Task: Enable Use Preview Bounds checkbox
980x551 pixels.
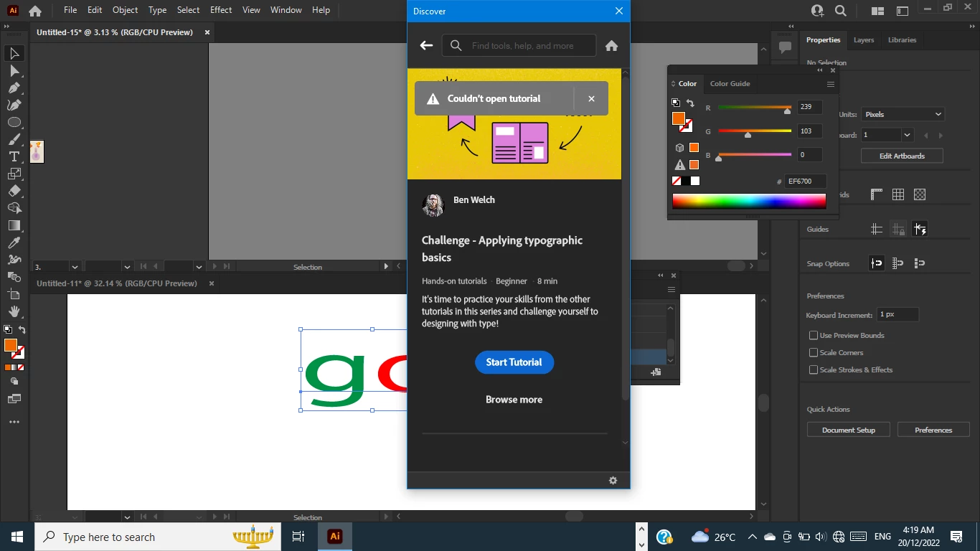Action: tap(814, 335)
